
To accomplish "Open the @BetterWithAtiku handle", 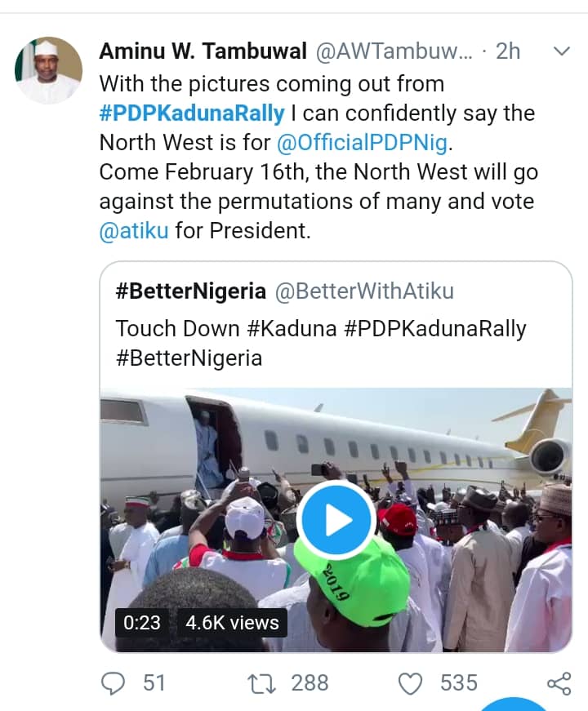I will click(364, 291).
